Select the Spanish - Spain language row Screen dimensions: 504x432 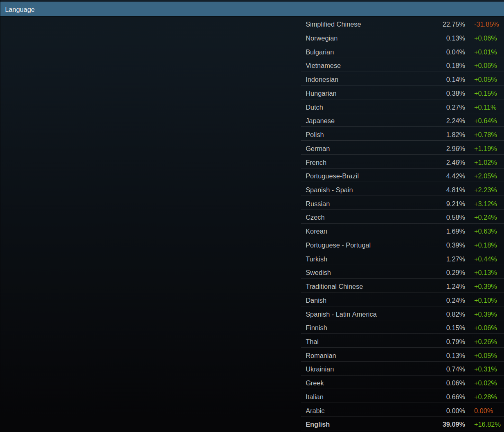tap(403, 190)
